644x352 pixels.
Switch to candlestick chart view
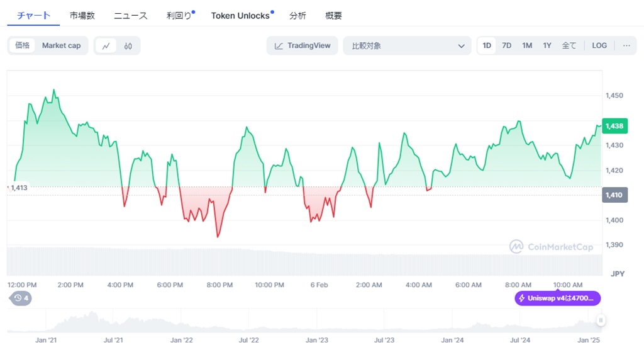pyautogui.click(x=128, y=45)
